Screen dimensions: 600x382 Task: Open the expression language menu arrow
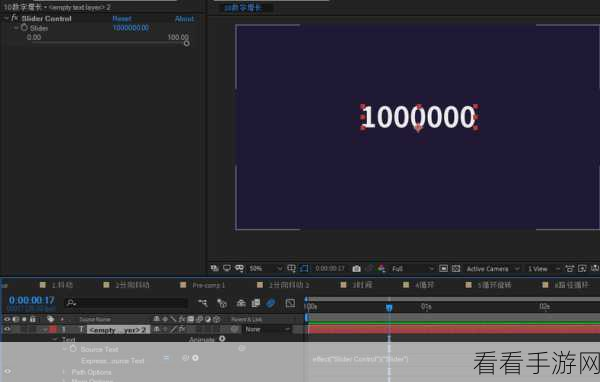point(196,358)
